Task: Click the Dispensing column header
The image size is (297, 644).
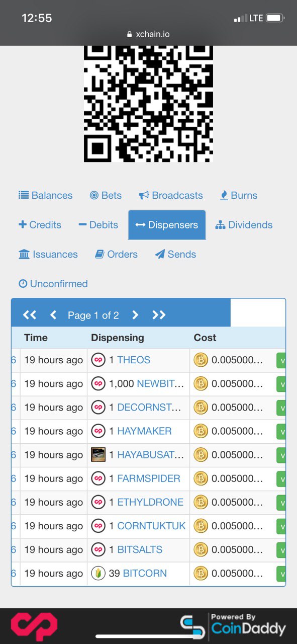Action: coord(118,338)
